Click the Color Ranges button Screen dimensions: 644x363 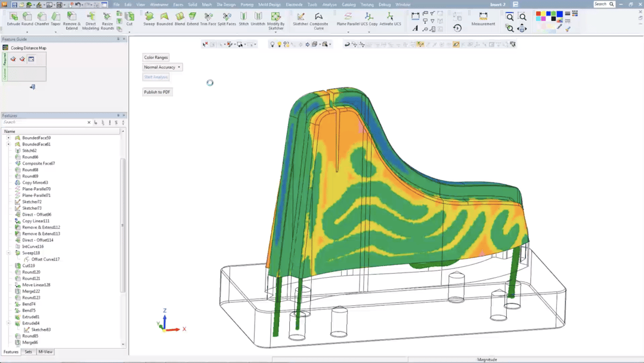[x=156, y=57]
